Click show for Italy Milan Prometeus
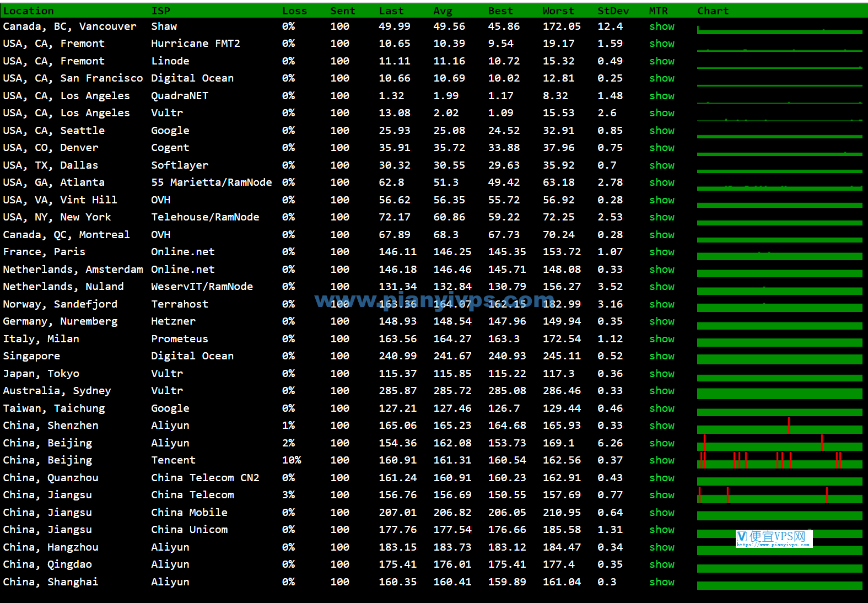This screenshot has height=603, width=868. click(x=661, y=339)
